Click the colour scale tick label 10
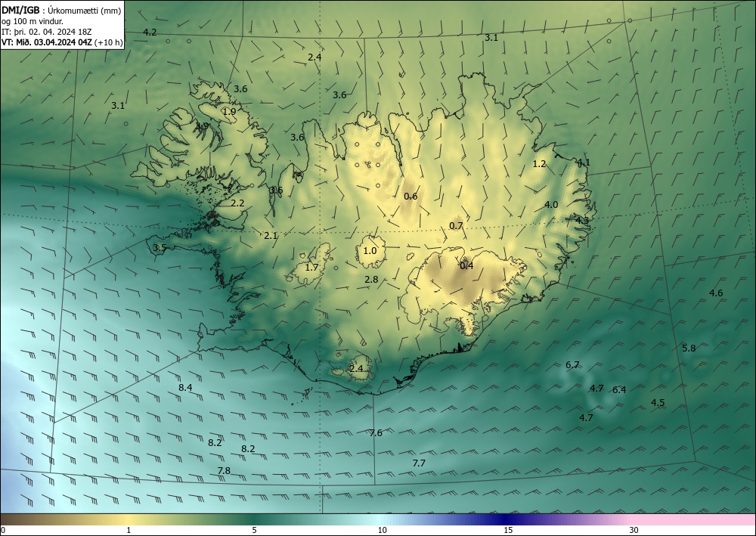756x536 pixels. [x=382, y=530]
